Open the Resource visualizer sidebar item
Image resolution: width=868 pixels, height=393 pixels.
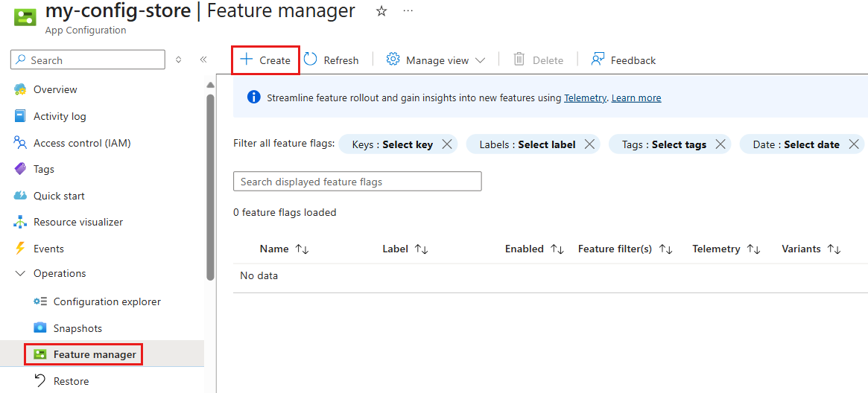[x=77, y=222]
